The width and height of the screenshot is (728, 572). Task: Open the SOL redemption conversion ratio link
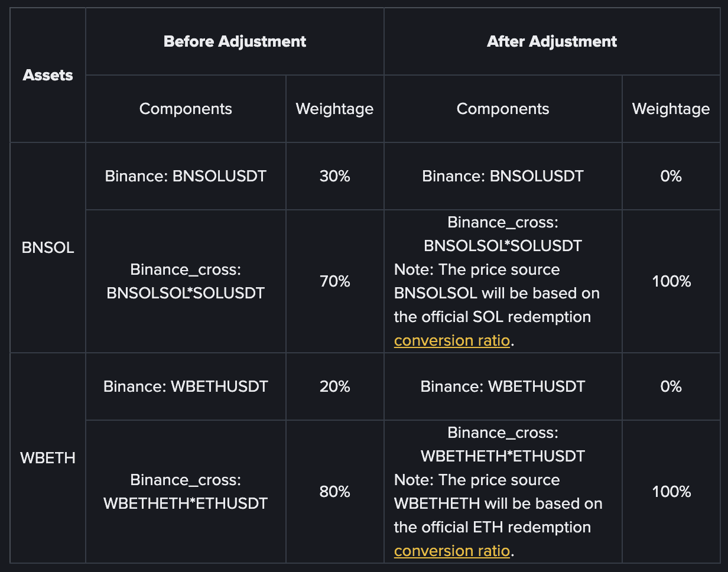click(451, 341)
